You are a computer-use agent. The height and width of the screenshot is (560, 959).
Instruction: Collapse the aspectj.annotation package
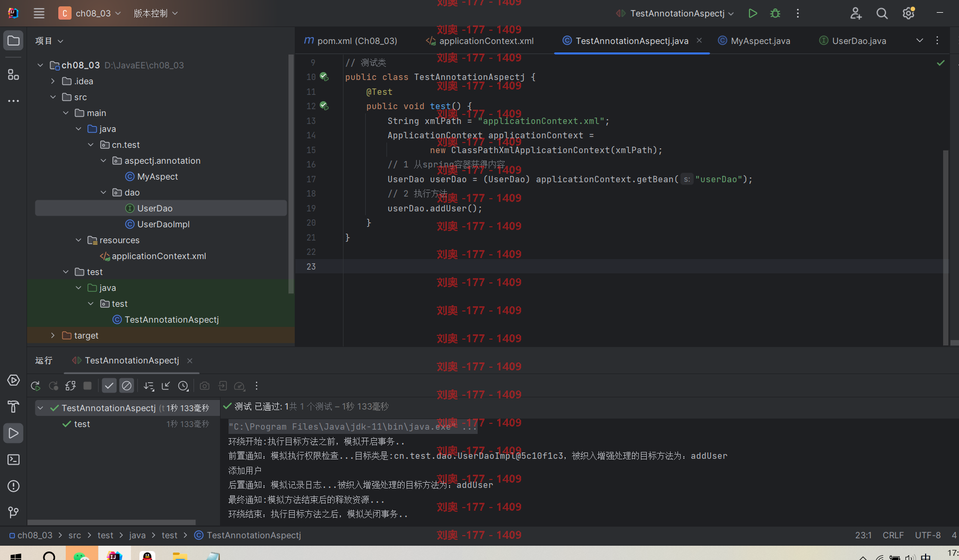pyautogui.click(x=103, y=161)
